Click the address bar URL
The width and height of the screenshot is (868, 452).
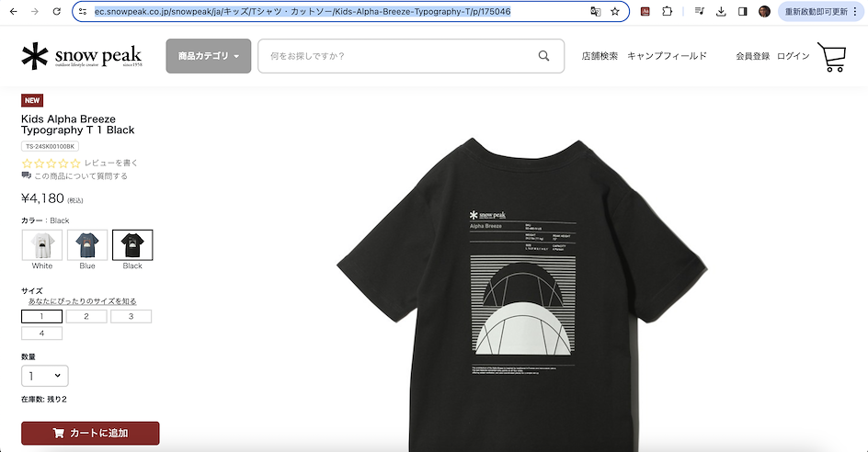click(x=303, y=11)
